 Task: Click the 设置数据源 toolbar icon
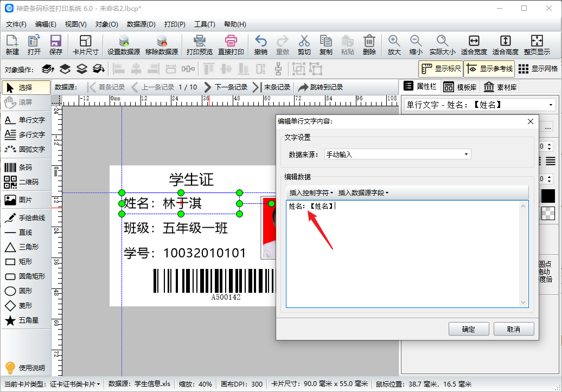coord(124,45)
